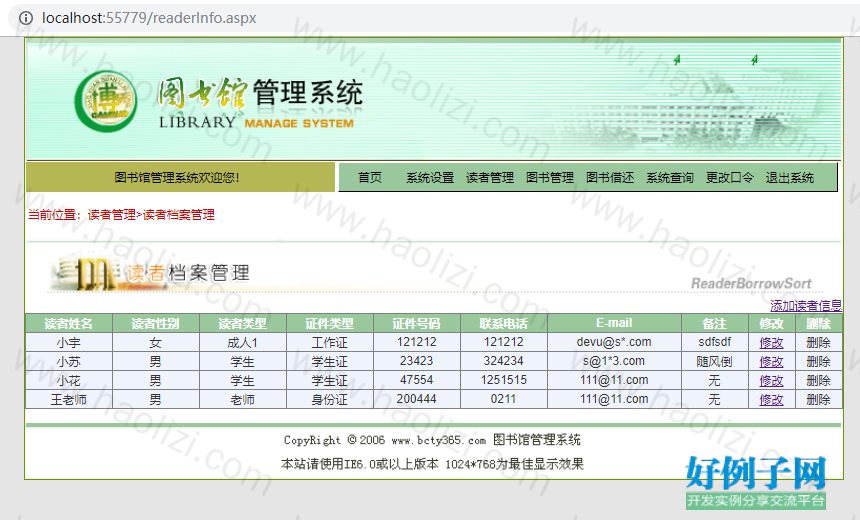Screen dimensions: 860x520
Task: Open the 系统设置 menu
Action: [x=430, y=178]
